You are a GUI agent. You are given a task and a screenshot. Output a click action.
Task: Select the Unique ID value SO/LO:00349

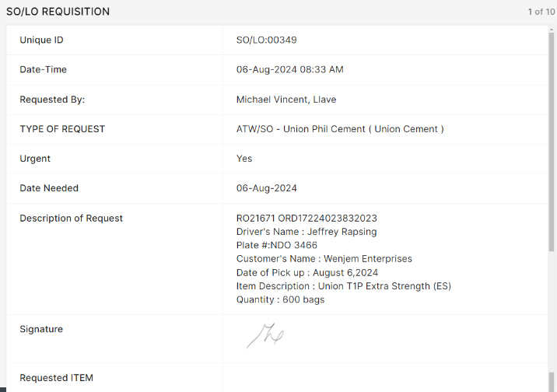(266, 40)
